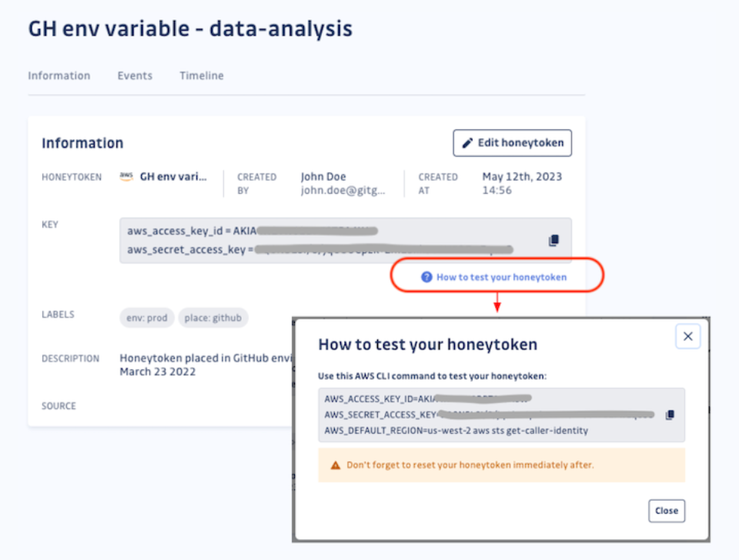Click the AWS logo next to GH env vari...
The height and width of the screenshot is (560, 739).
[126, 177]
